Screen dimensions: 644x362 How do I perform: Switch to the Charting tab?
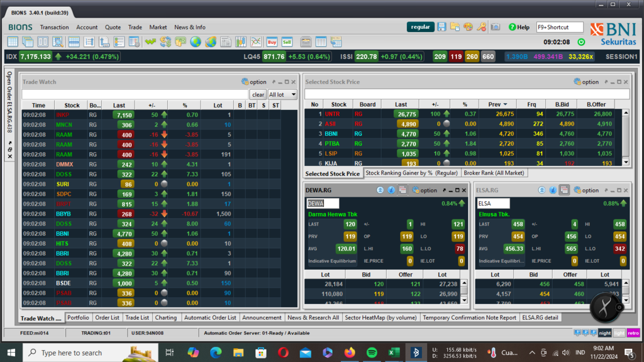coord(166,317)
